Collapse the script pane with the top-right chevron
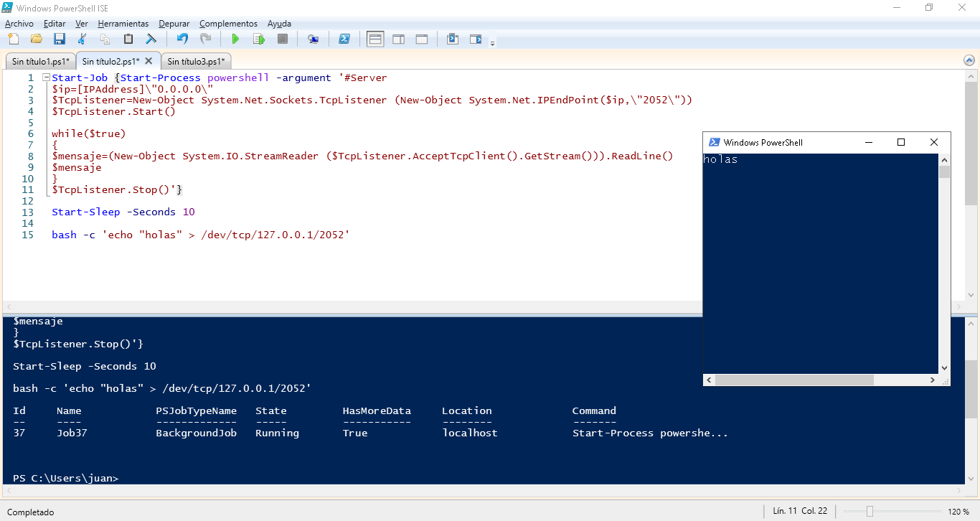Image resolution: width=980 pixels, height=521 pixels. click(x=971, y=62)
